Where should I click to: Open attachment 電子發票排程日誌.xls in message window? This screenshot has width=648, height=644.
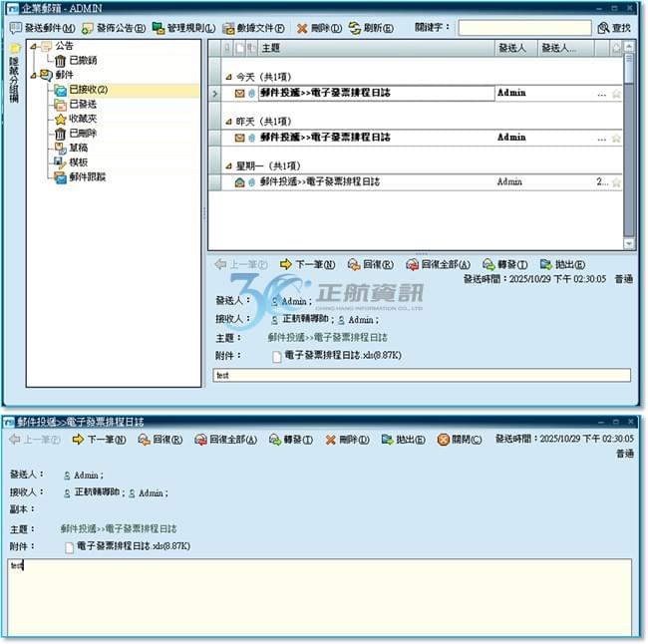(128, 546)
